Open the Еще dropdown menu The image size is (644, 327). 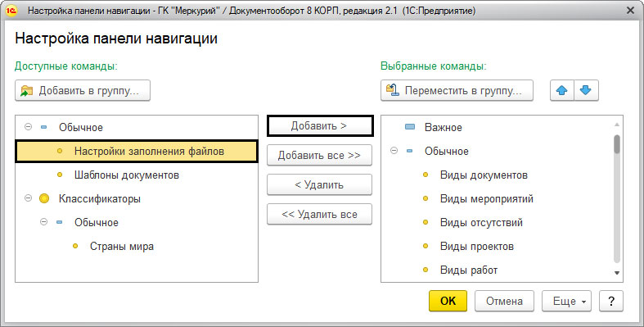(567, 301)
